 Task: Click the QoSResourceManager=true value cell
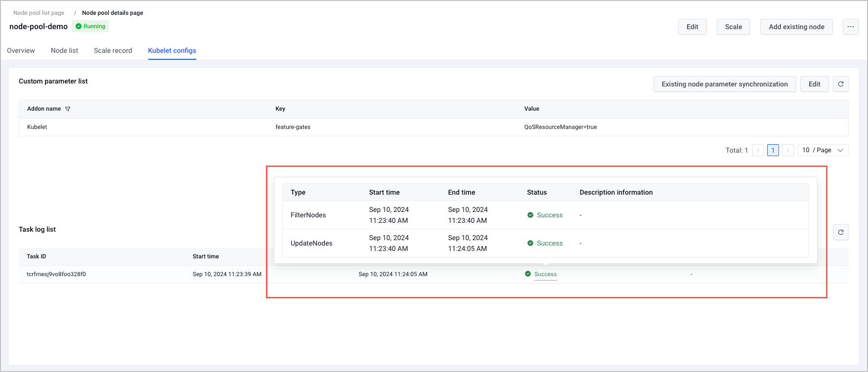click(x=561, y=127)
